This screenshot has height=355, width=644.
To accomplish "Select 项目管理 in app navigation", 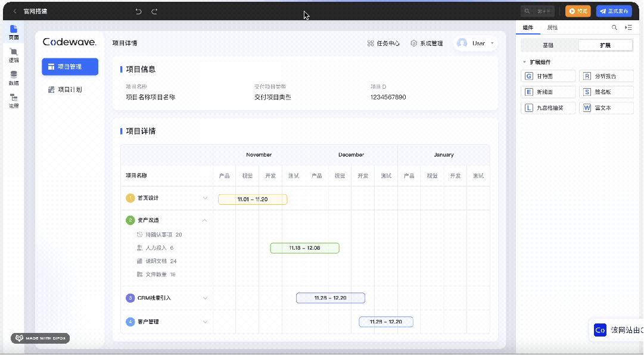I will [x=70, y=67].
